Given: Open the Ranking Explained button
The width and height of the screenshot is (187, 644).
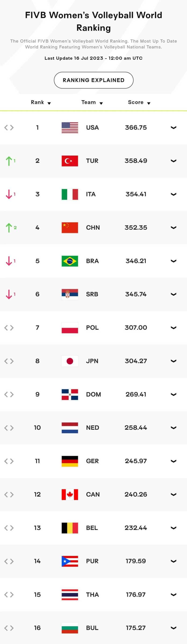Looking at the screenshot, I should point(93,80).
